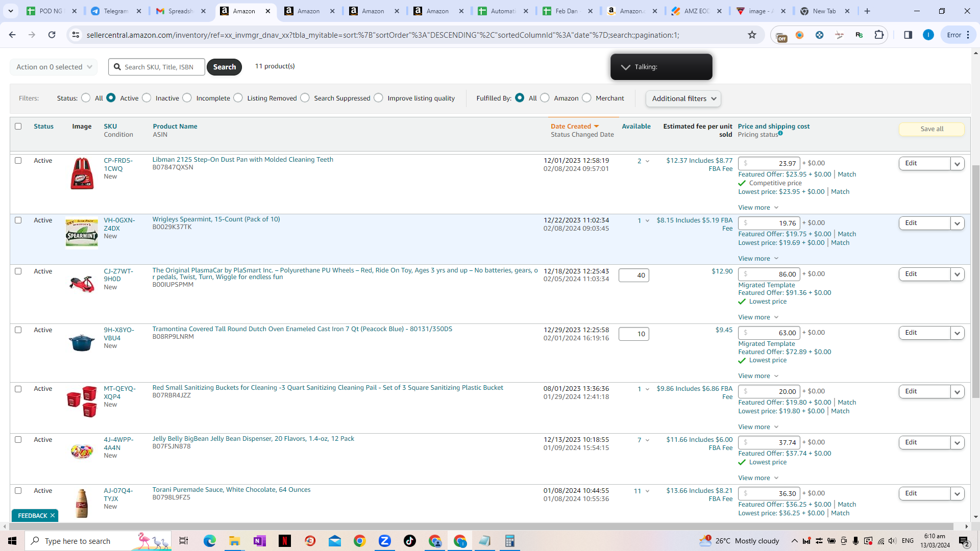Open the browser side panel

point(908,35)
